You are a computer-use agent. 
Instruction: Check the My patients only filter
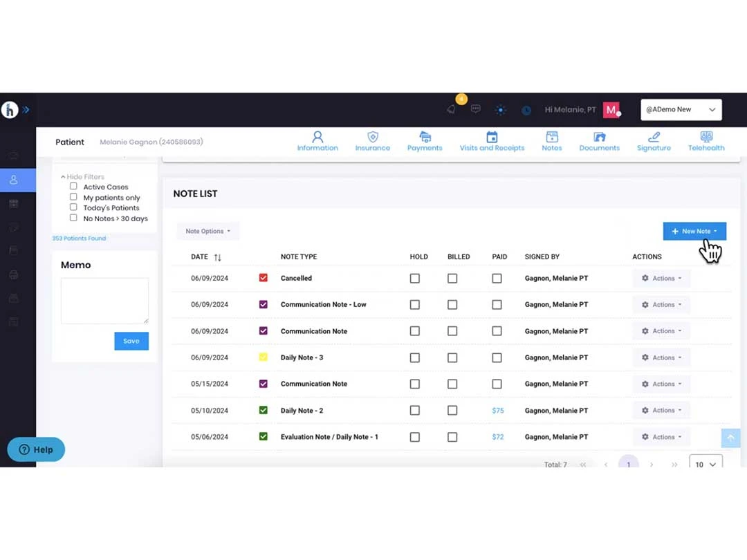(73, 196)
